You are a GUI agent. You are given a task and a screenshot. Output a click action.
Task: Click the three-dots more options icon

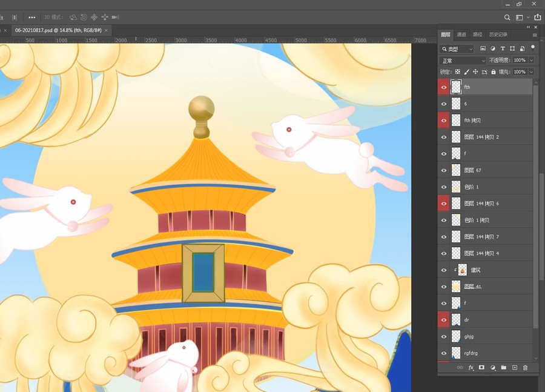32,17
